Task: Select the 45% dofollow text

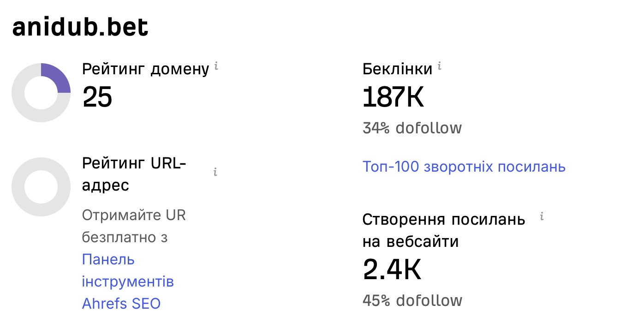Action: (412, 301)
